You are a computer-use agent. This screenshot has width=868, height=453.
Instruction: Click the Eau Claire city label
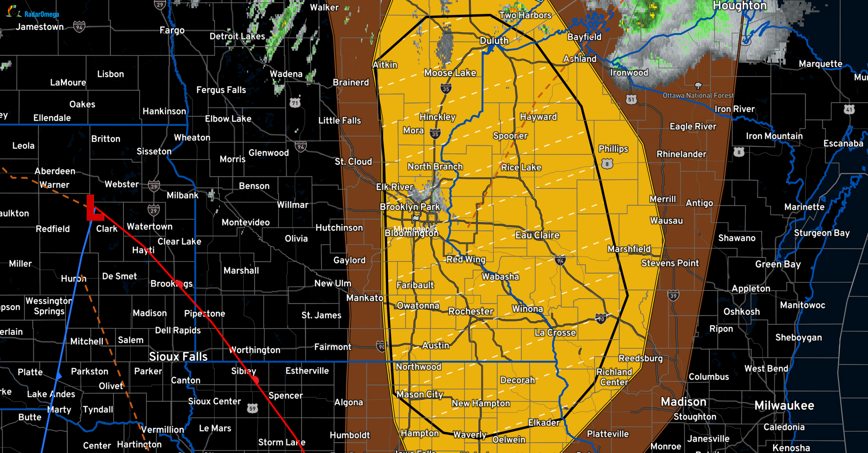click(x=538, y=235)
